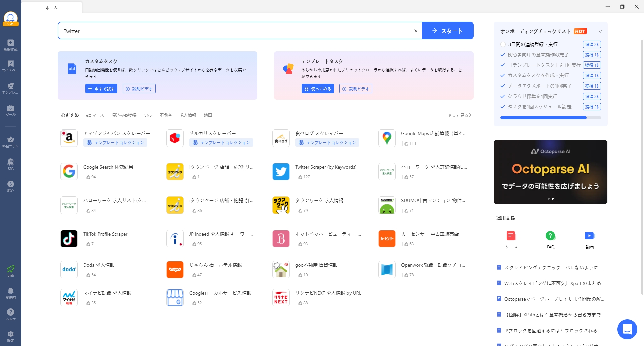Claim 獲得 2$ for 3日間の連続登録
This screenshot has width=644, height=346.
592,44
